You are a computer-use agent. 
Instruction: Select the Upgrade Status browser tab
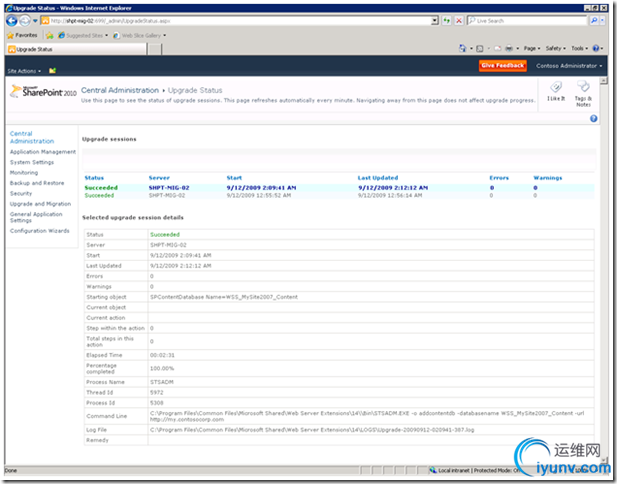coord(77,49)
